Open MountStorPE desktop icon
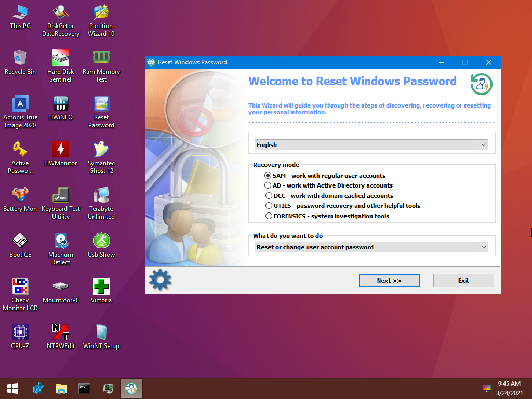This screenshot has height=399, width=532. (61, 291)
